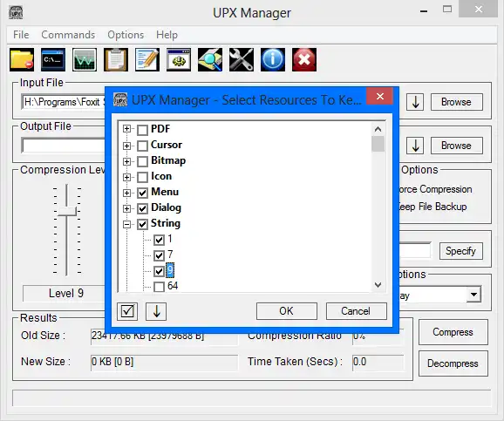Check the PDF resource checkbox
The height and width of the screenshot is (421, 504).
pyautogui.click(x=142, y=130)
